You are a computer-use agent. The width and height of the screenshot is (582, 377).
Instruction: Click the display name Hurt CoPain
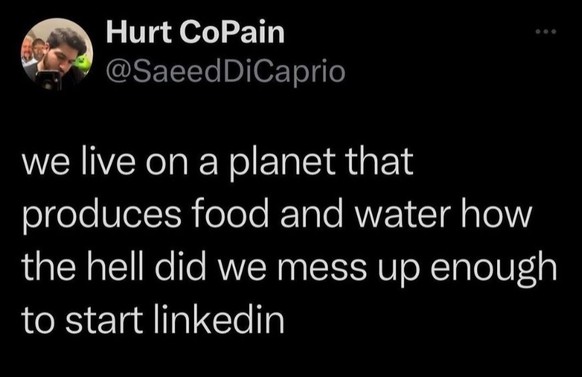click(x=195, y=32)
